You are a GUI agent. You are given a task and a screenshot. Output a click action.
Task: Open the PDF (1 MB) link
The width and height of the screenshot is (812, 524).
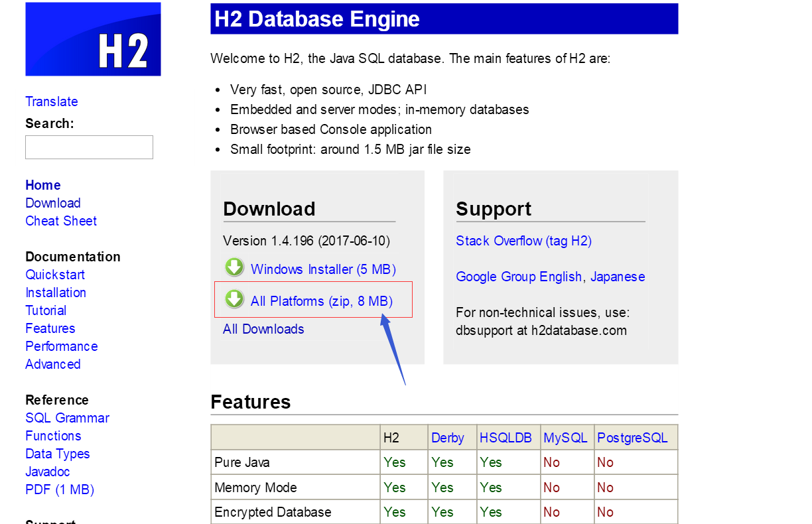60,490
